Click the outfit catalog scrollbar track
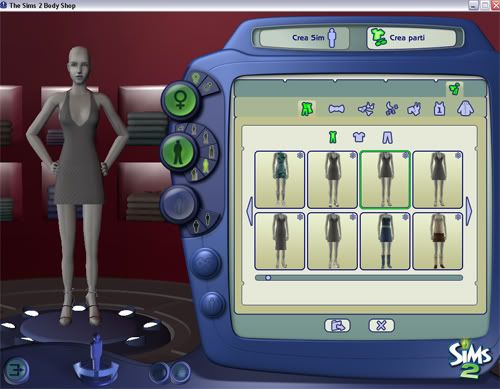500x389 pixels. click(x=359, y=278)
